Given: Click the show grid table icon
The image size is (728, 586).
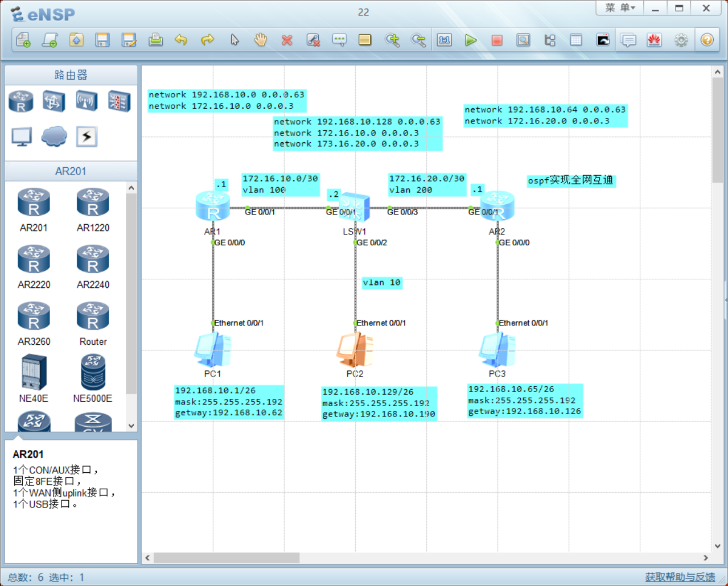Looking at the screenshot, I should tap(576, 40).
